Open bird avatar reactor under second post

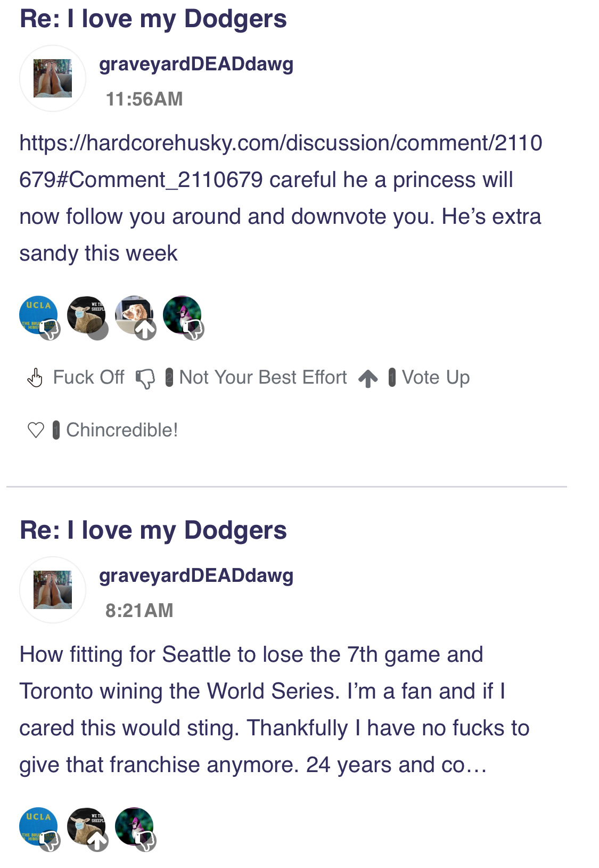pyautogui.click(x=134, y=826)
